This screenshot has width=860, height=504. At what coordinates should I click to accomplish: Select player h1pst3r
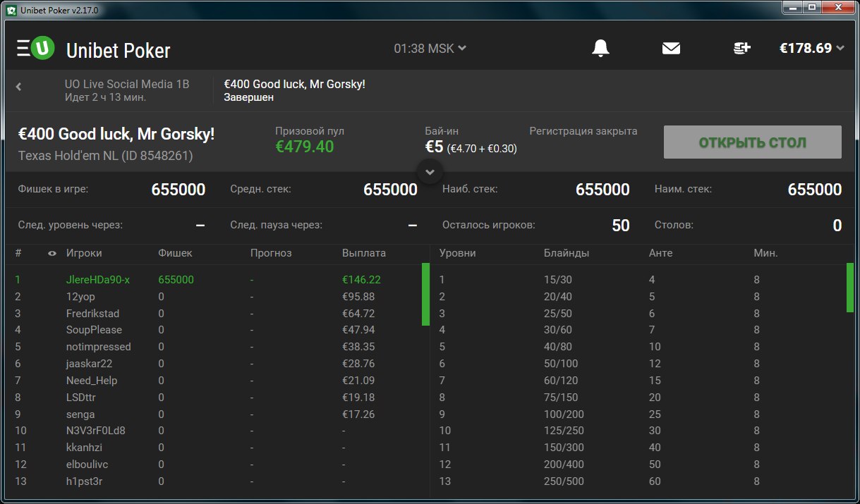84,481
